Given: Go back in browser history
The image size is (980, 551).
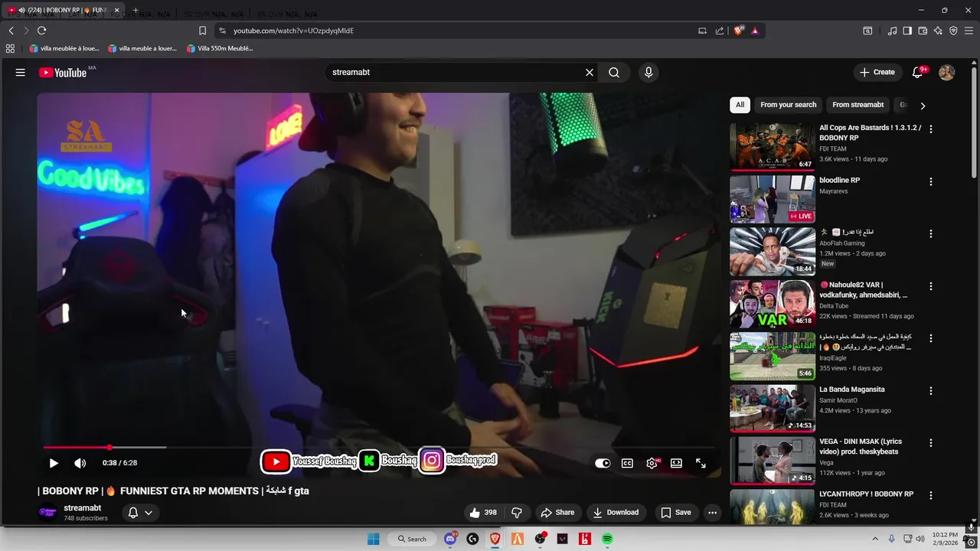Looking at the screenshot, I should tap(11, 31).
